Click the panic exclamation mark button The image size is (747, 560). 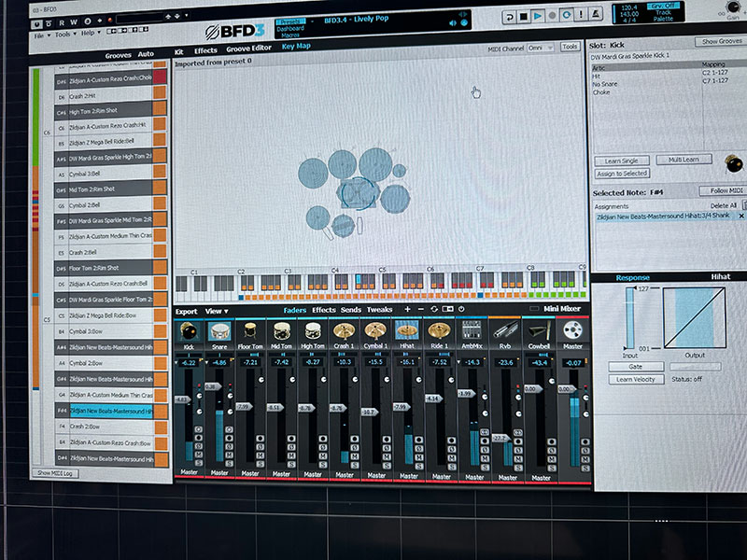[x=581, y=15]
